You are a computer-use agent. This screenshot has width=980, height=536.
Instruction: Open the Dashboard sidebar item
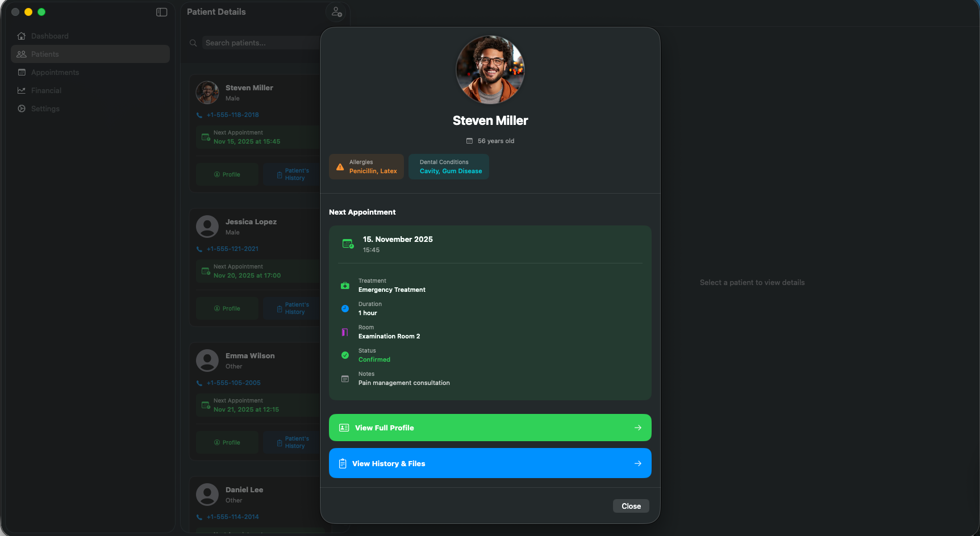(x=49, y=36)
